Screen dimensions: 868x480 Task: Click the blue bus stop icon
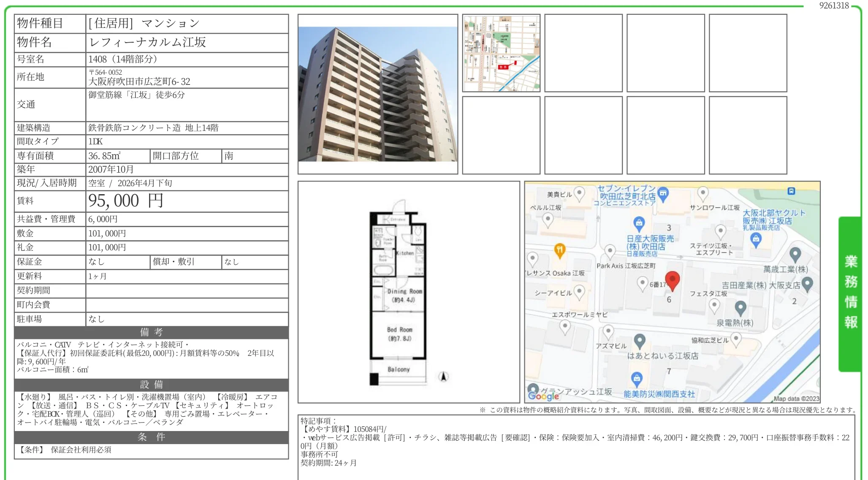tap(791, 191)
